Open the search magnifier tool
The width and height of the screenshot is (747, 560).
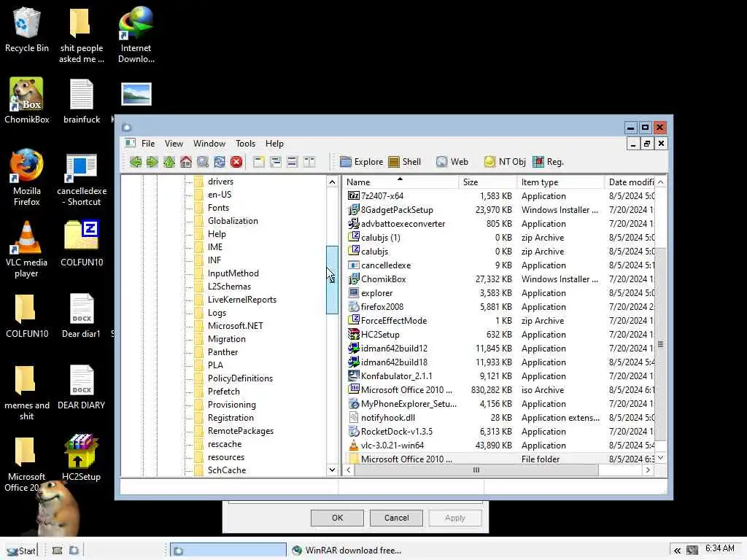click(x=203, y=162)
